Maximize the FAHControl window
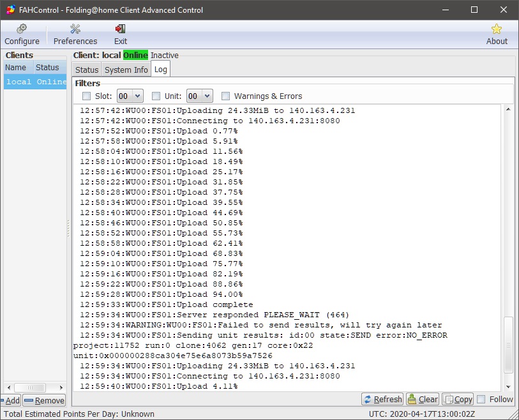This screenshot has height=420, width=519. tap(474, 10)
